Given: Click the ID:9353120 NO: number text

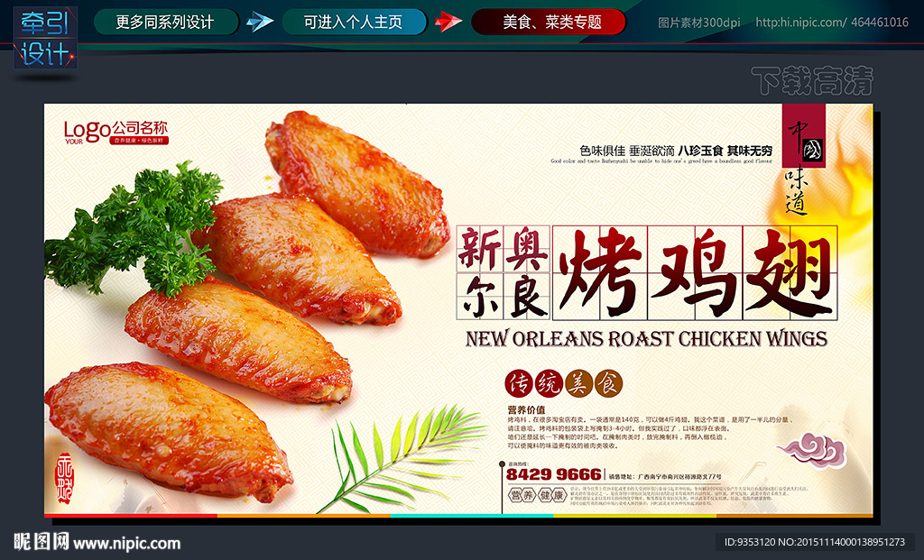Looking at the screenshot, I should (815, 542).
